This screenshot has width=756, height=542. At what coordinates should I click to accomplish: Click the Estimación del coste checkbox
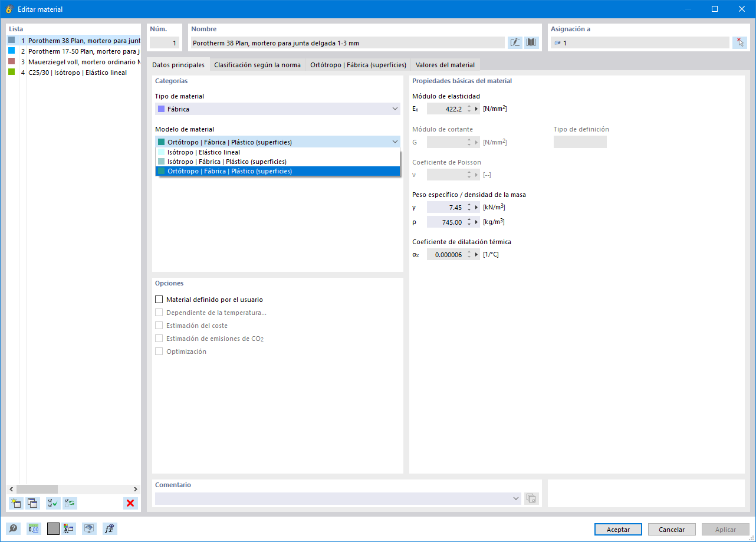coord(159,326)
